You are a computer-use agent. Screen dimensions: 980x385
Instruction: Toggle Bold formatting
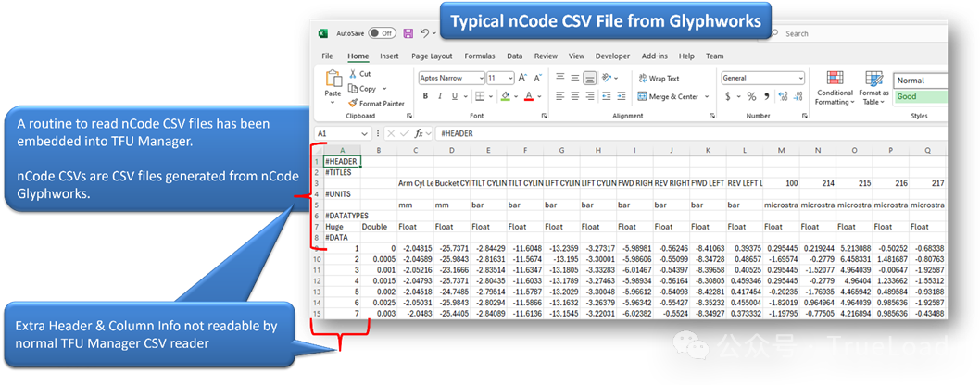pos(425,96)
